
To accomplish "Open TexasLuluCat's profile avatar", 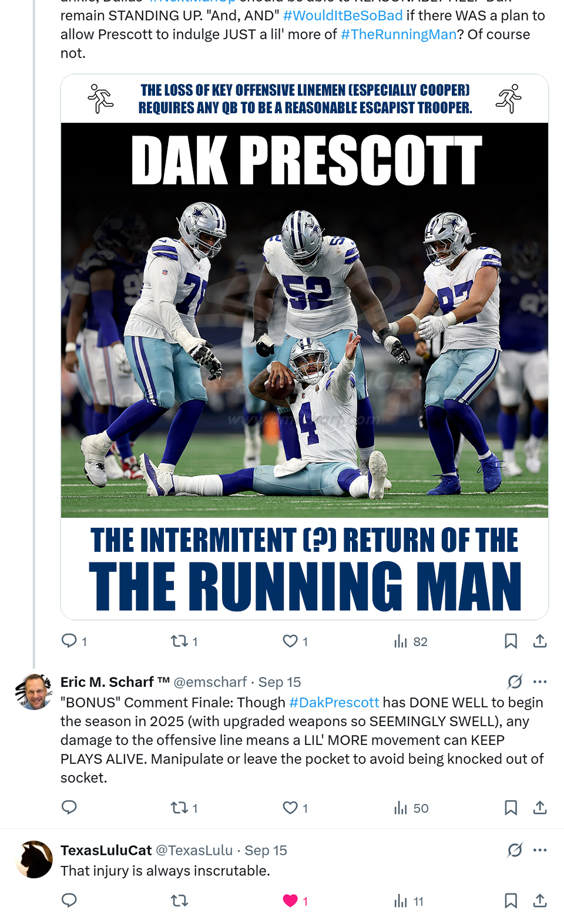I will (34, 859).
